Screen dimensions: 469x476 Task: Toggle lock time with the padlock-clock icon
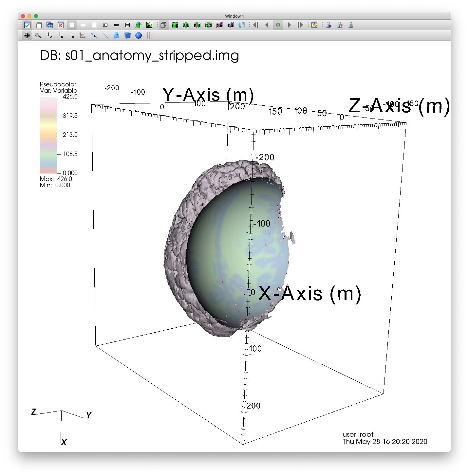tap(340, 25)
